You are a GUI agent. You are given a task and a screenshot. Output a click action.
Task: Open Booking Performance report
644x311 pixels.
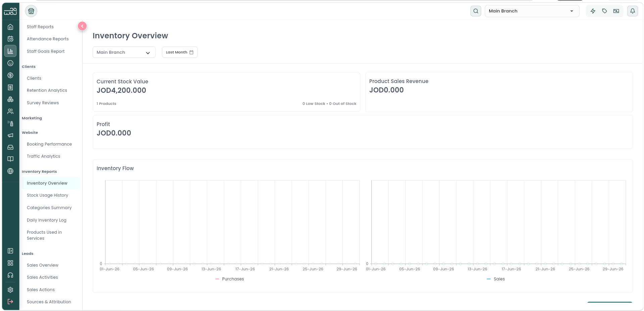click(x=49, y=144)
